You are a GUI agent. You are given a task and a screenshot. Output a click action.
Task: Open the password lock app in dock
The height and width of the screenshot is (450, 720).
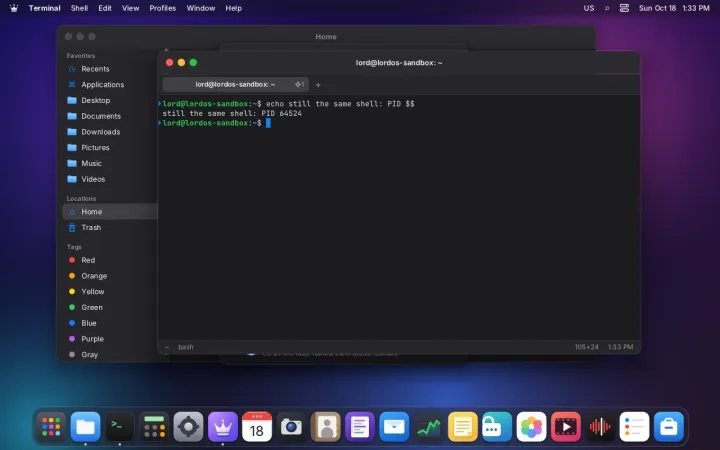pos(497,427)
